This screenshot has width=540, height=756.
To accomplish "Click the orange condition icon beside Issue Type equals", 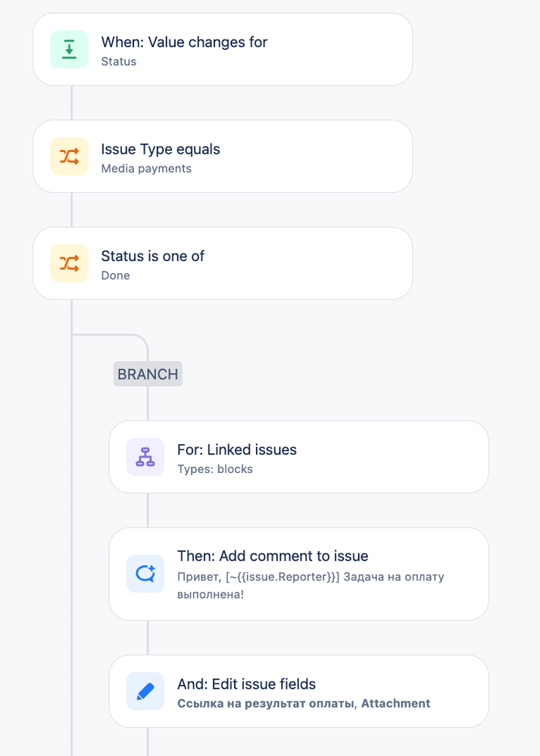I will 69,156.
